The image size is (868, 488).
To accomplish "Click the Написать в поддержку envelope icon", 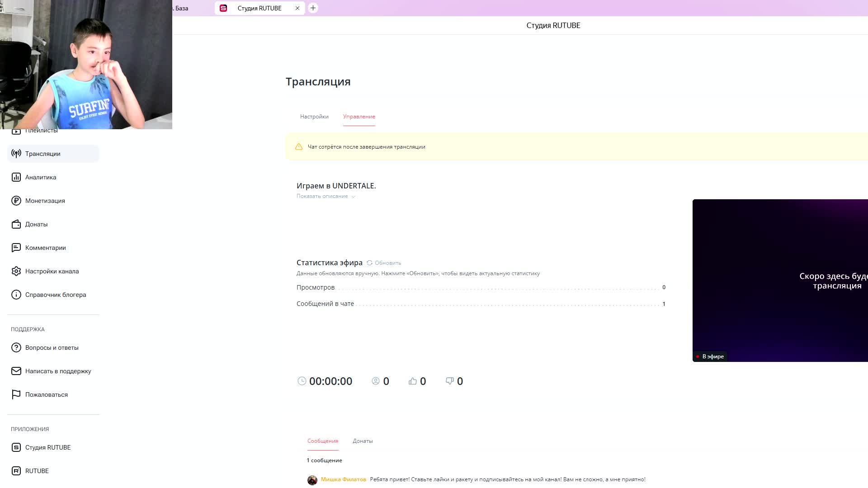I will 16,371.
